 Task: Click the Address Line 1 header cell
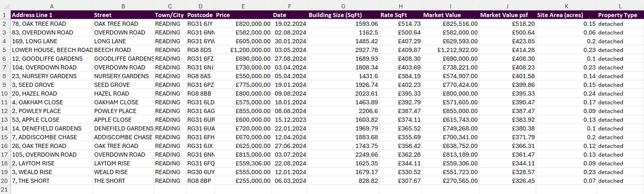(x=52, y=15)
